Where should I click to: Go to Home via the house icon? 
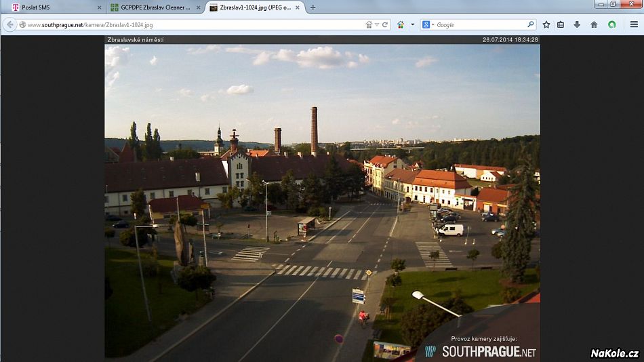click(x=594, y=24)
